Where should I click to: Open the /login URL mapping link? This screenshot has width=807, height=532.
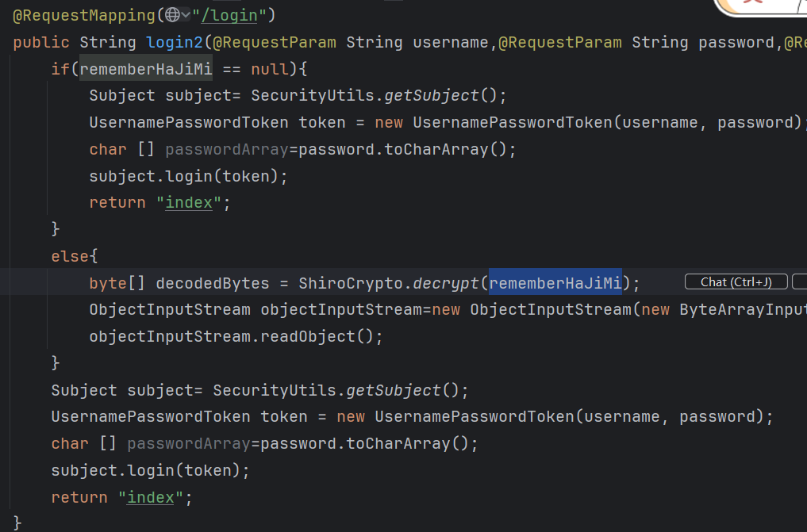(230, 14)
